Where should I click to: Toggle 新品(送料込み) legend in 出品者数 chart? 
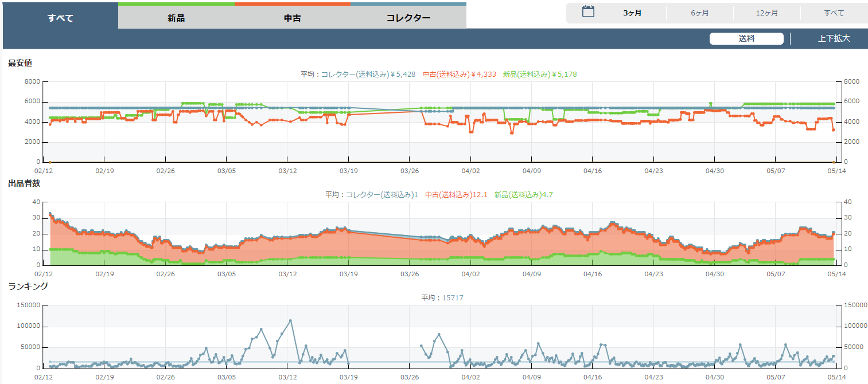523,195
